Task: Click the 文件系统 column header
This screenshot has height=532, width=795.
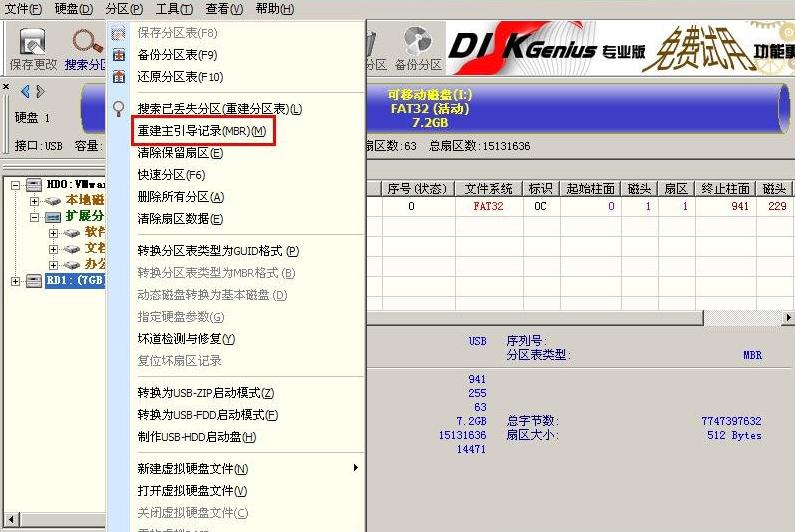Action: [488, 189]
